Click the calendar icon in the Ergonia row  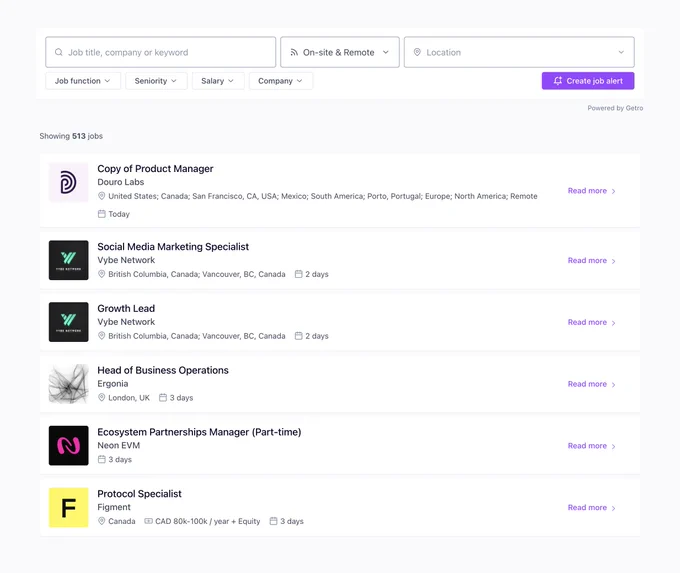coord(163,397)
